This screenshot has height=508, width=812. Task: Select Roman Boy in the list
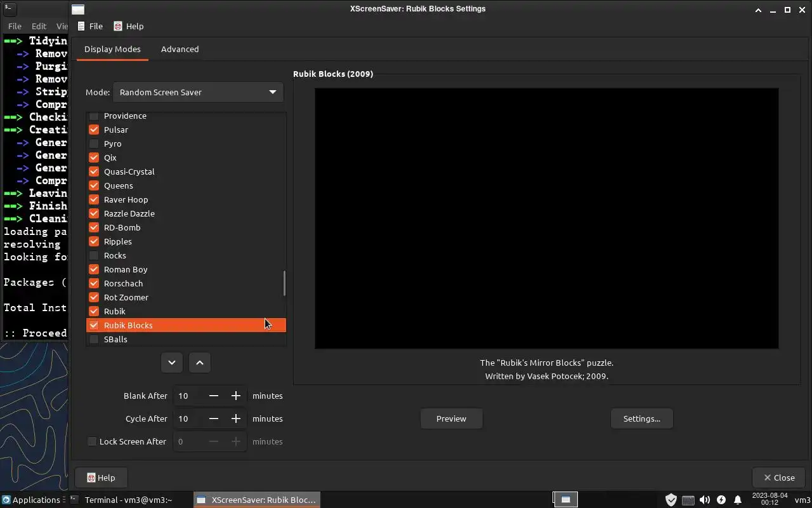[x=185, y=269]
